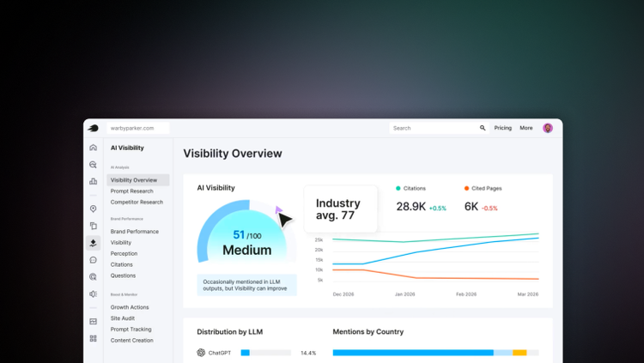Toggle the Citations series in chart legend

coord(411,188)
